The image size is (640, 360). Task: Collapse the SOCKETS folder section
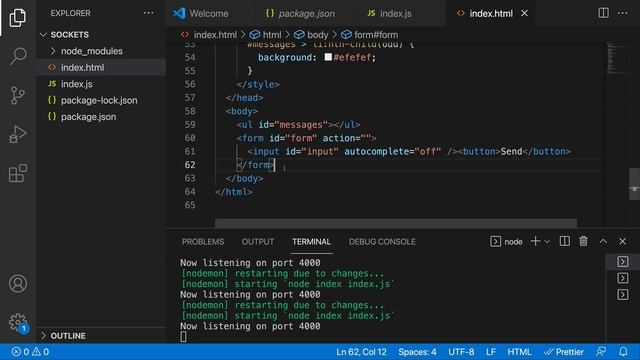(101, 35)
